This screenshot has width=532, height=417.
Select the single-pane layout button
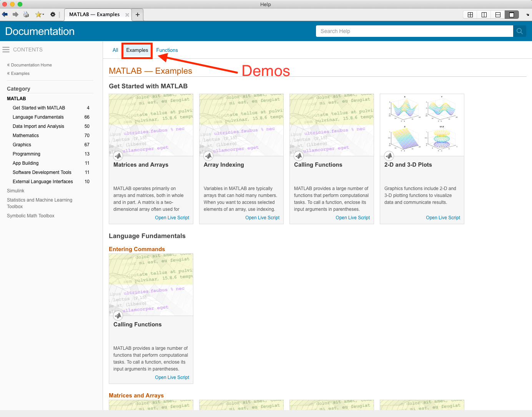pos(512,15)
